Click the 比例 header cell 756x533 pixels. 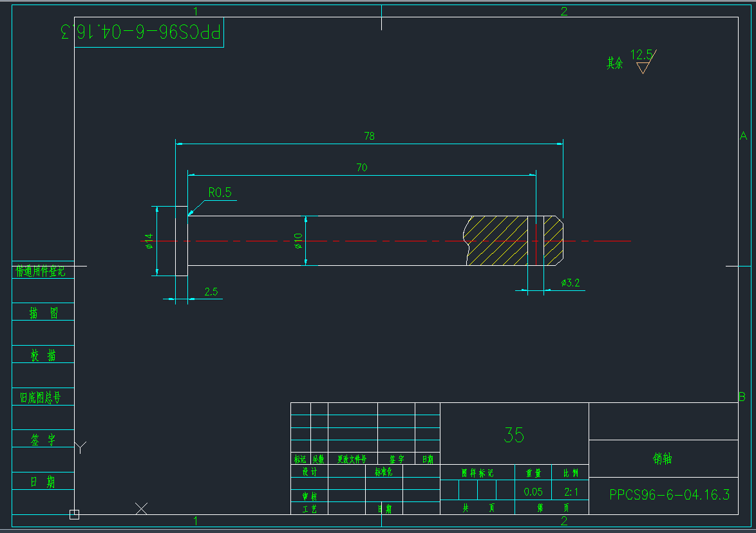(571, 472)
